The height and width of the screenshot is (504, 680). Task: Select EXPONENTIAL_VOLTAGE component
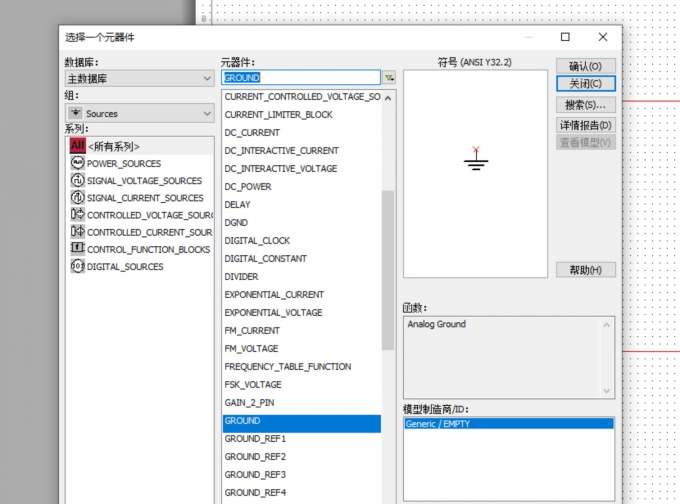pos(302,312)
